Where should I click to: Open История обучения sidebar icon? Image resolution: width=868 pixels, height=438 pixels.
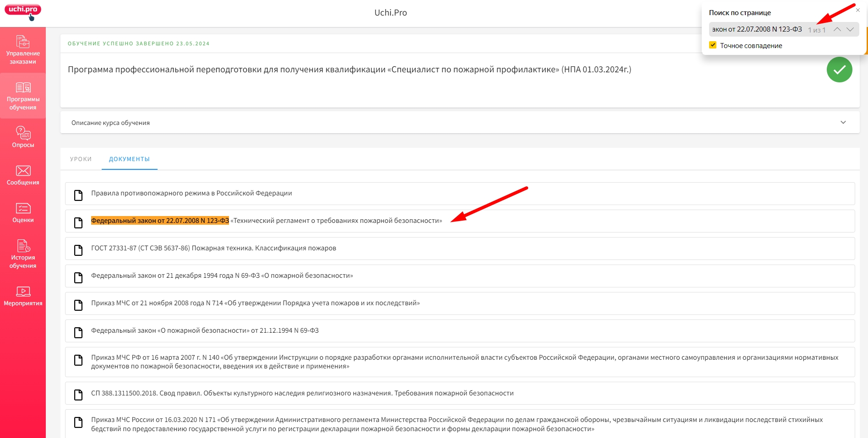(x=23, y=246)
